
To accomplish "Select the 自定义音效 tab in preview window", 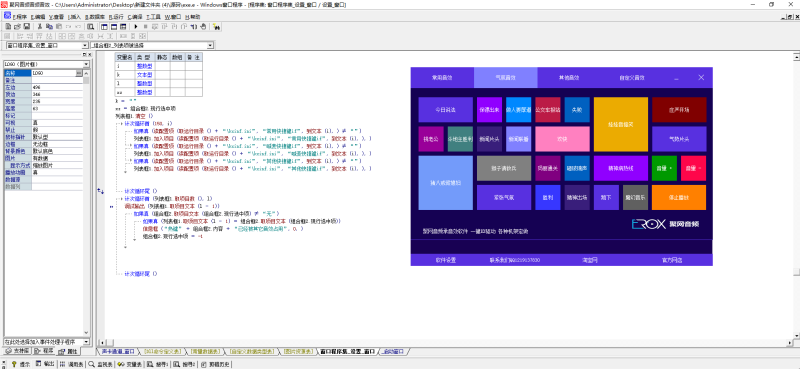I will pos(632,78).
